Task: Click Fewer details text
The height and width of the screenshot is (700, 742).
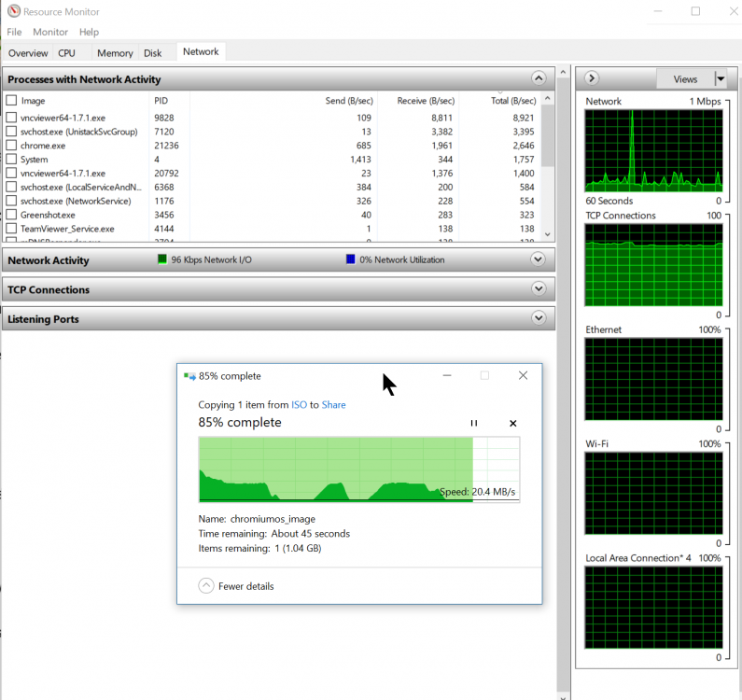Action: coord(246,586)
